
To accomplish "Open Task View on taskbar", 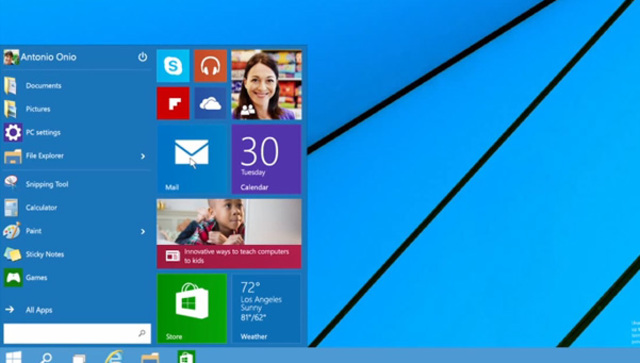I will [79, 359].
